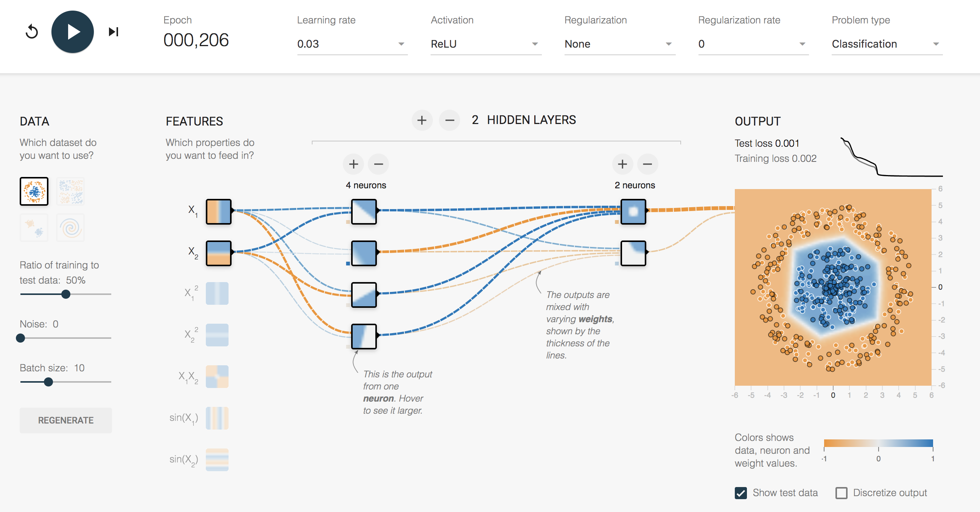The width and height of the screenshot is (980, 512).
Task: Select the circle dataset thumbnail
Action: point(34,191)
